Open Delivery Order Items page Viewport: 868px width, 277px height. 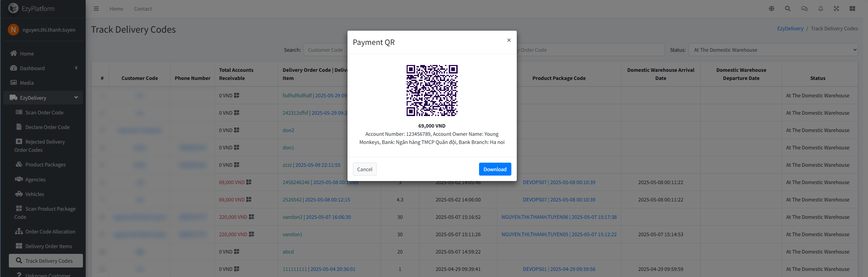coord(46,246)
